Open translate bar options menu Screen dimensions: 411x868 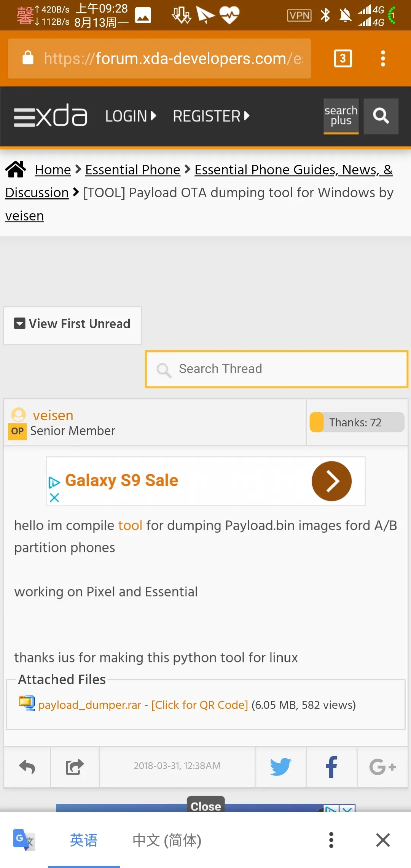point(331,840)
